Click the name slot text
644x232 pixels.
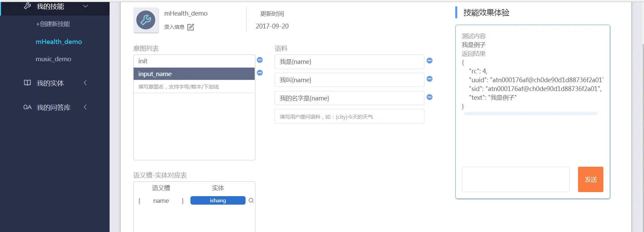coord(161,201)
